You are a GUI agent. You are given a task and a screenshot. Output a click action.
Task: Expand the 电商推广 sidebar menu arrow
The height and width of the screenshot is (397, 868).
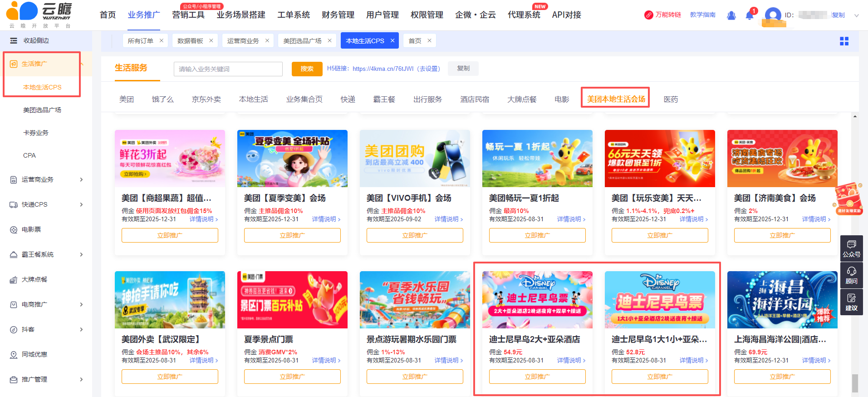81,304
